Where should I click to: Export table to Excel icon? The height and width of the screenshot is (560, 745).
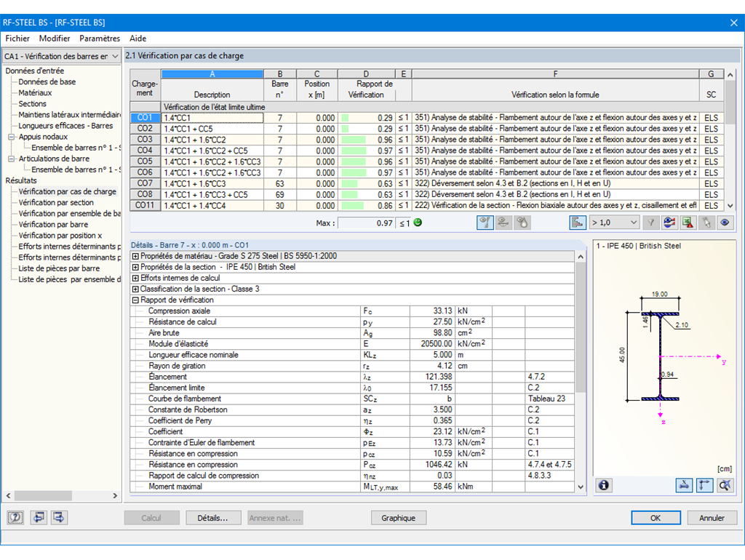click(x=688, y=223)
